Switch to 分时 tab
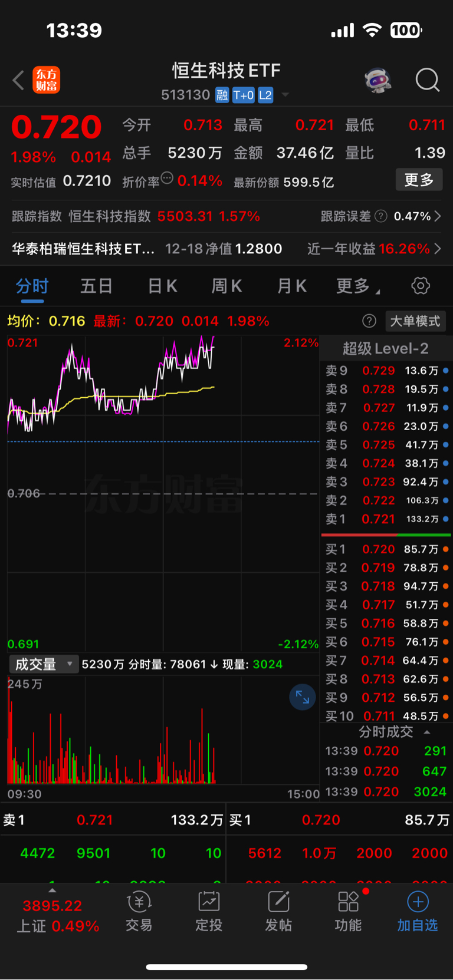The width and height of the screenshot is (453, 980). tap(32, 286)
